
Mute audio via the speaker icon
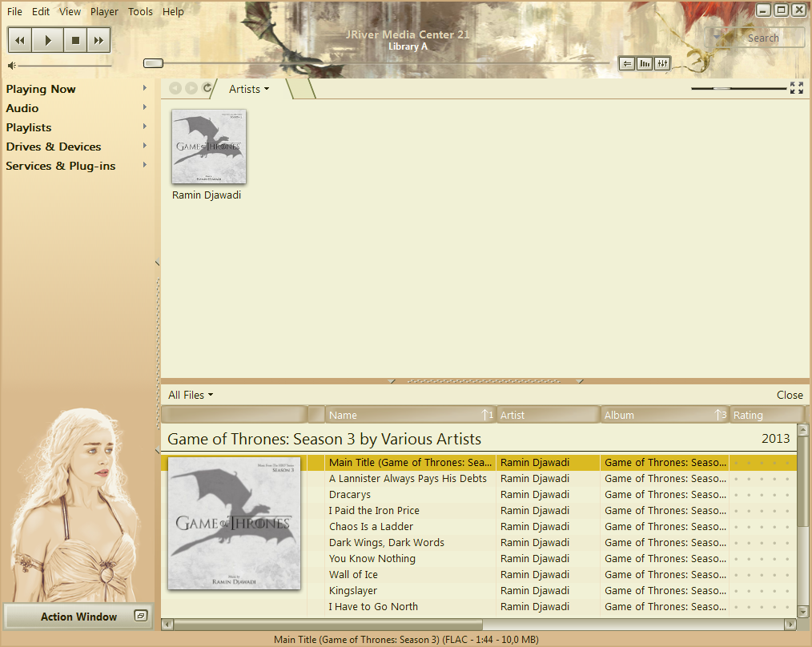point(12,66)
